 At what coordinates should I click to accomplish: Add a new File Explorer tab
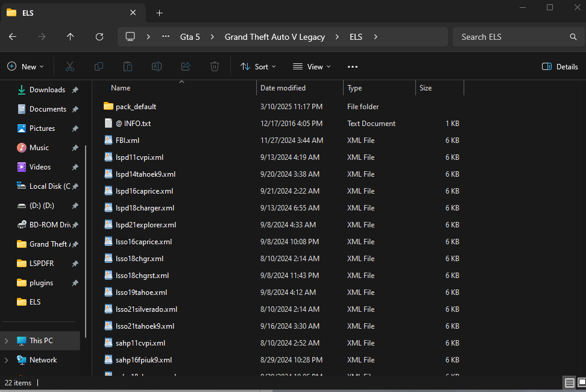click(x=159, y=13)
